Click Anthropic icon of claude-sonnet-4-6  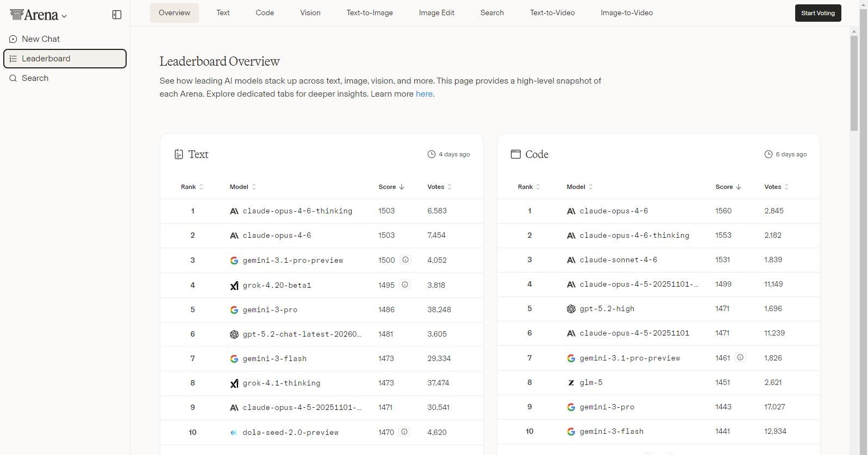(571, 260)
